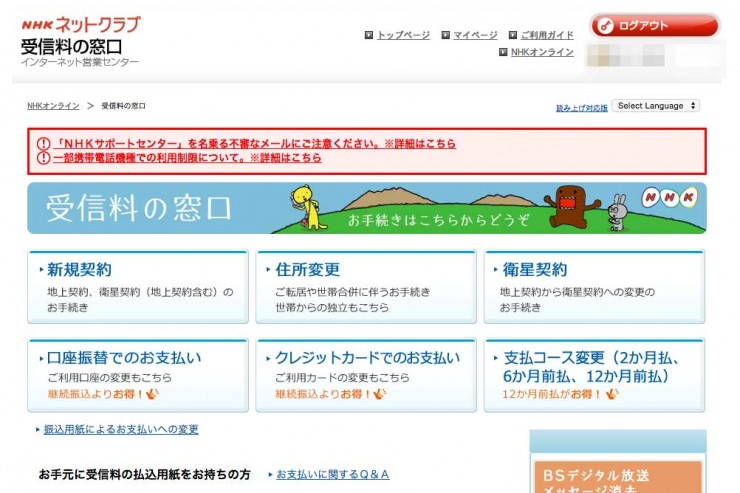Click the ご転居や世帯合併に伴うお手続き text
Screen dimensions: 740x493
(x=353, y=292)
